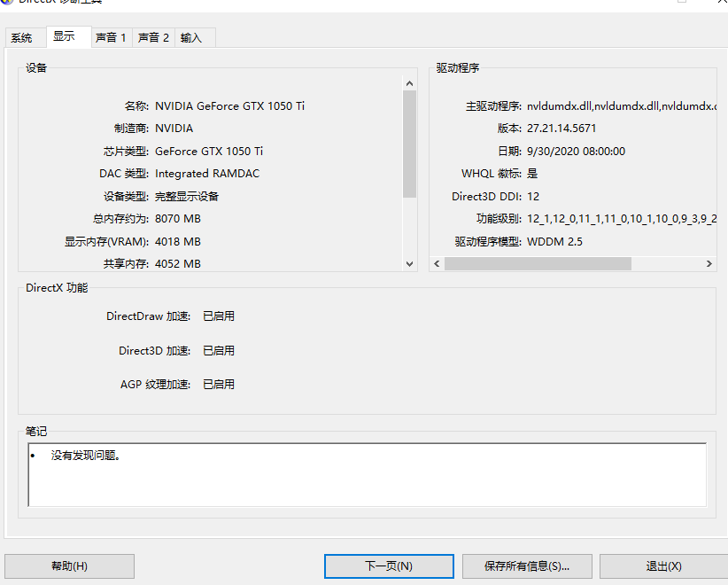Image resolution: width=728 pixels, height=585 pixels.
Task: Click inside the 笔记 notes text box
Action: pyautogui.click(x=368, y=474)
